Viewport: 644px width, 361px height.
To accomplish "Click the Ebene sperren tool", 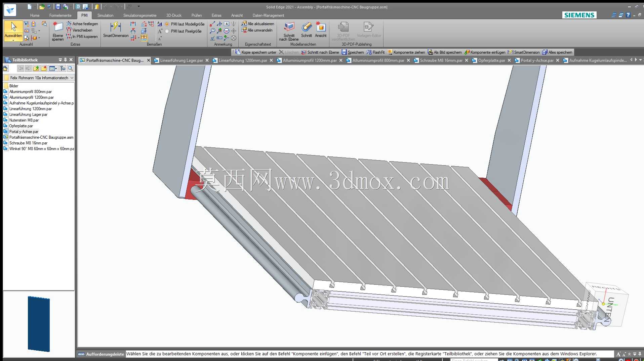I will point(58,31).
